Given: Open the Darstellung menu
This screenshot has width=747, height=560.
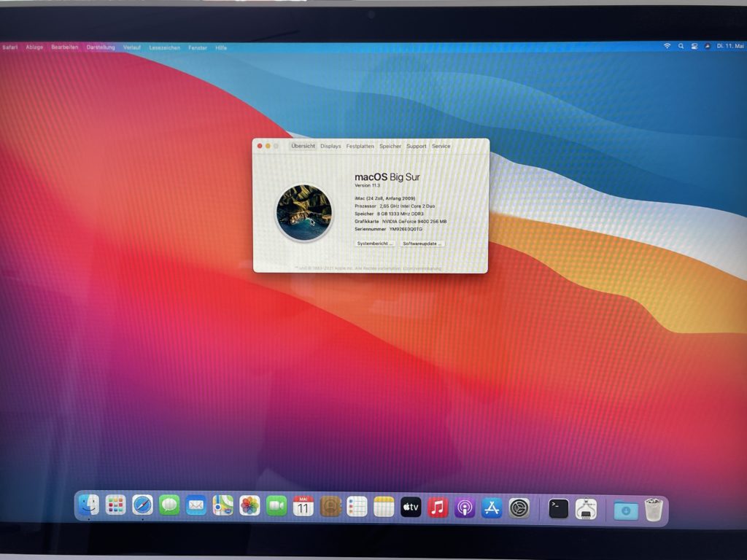Looking at the screenshot, I should click(x=101, y=47).
